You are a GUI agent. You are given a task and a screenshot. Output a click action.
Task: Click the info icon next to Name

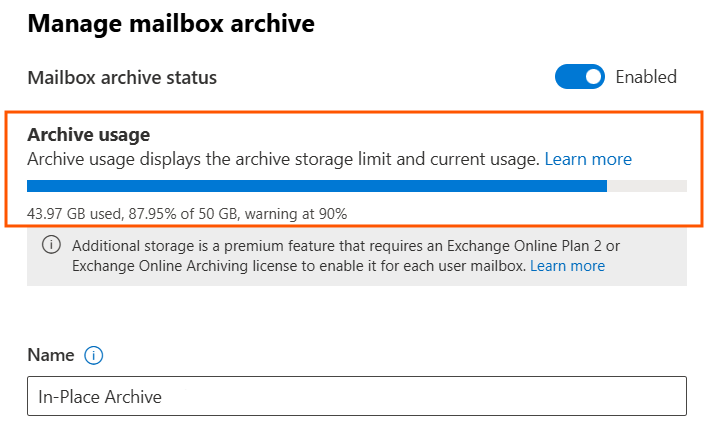(94, 355)
